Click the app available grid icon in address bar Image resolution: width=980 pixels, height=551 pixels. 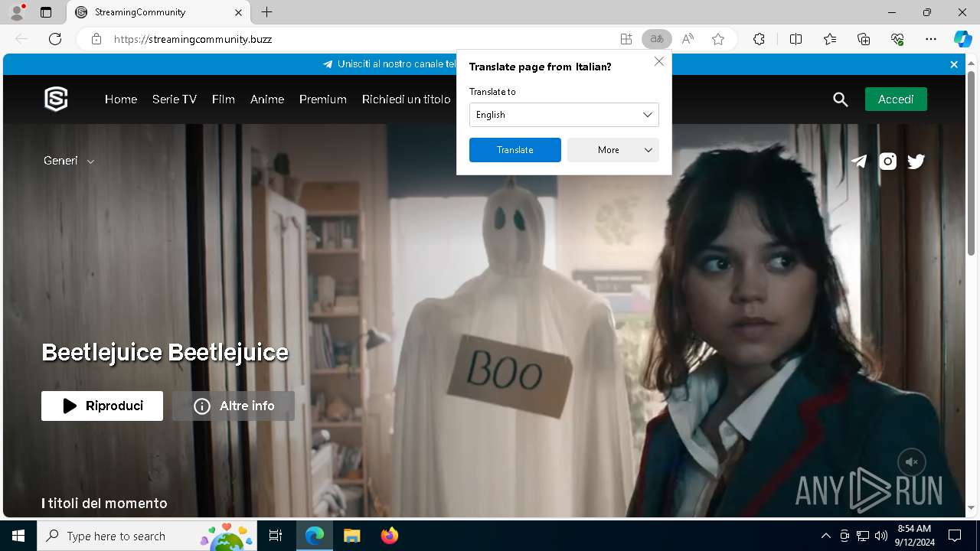coord(626,39)
